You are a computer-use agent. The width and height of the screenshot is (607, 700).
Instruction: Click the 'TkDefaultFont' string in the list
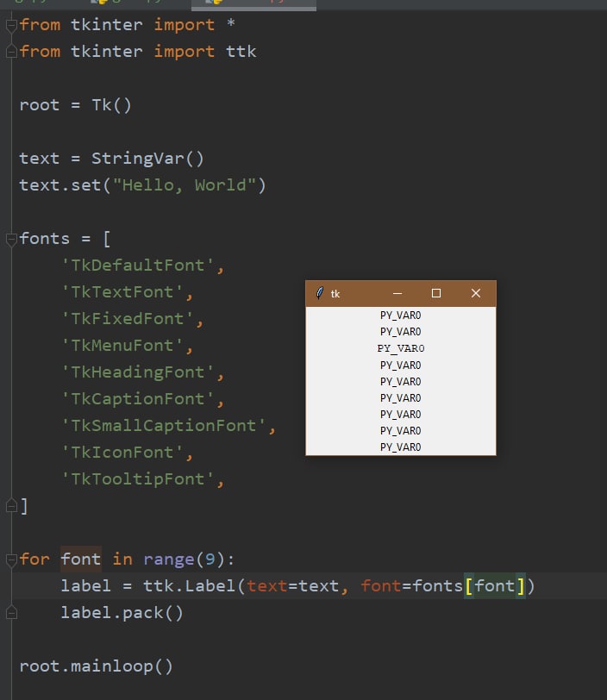pos(138,266)
